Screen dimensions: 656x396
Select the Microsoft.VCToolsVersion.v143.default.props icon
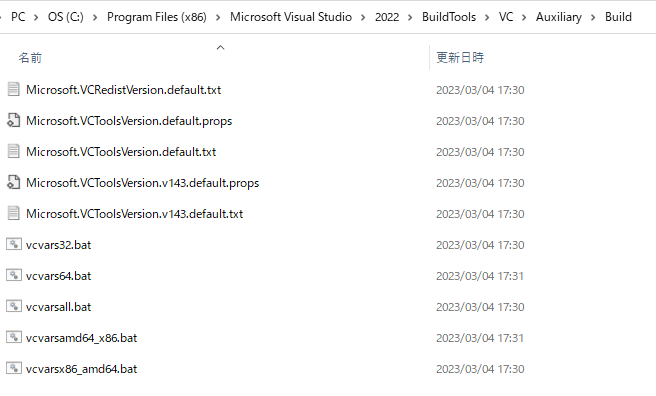pos(13,182)
